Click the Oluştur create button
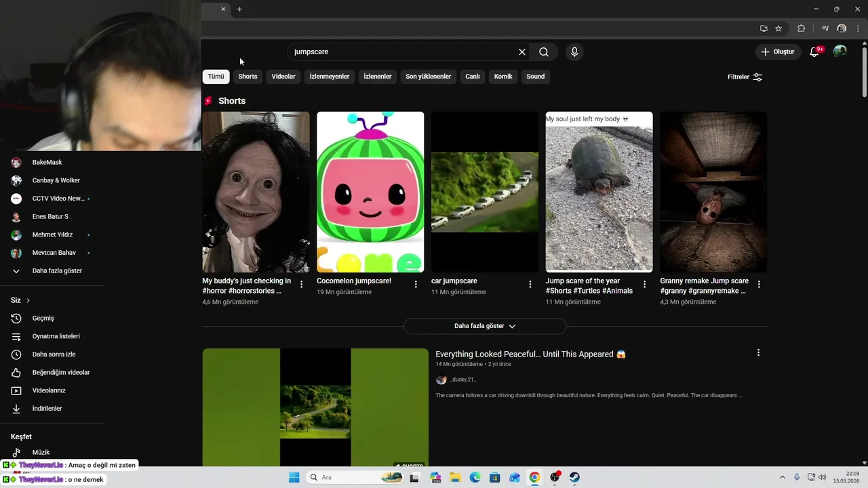868x488 pixels. [x=778, y=52]
